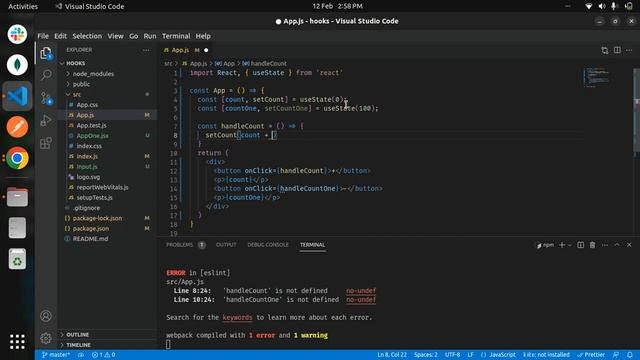
Task: Open Run and Debug view
Action: (x=46, y=120)
